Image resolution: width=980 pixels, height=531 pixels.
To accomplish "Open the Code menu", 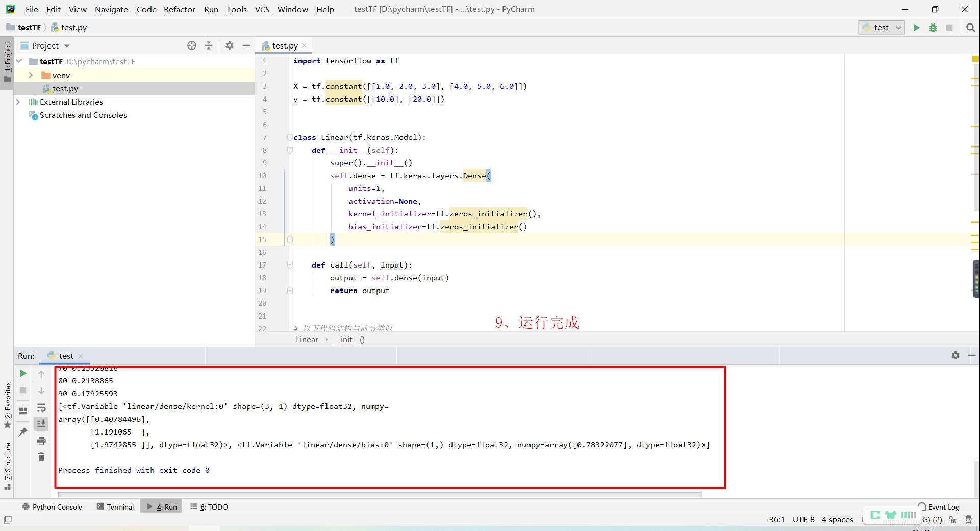I will click(x=146, y=9).
